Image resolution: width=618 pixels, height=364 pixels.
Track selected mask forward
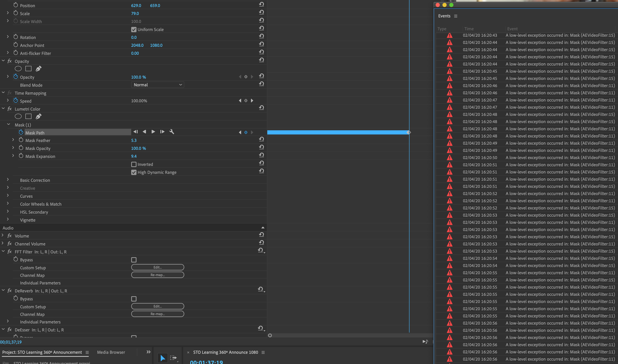153,132
